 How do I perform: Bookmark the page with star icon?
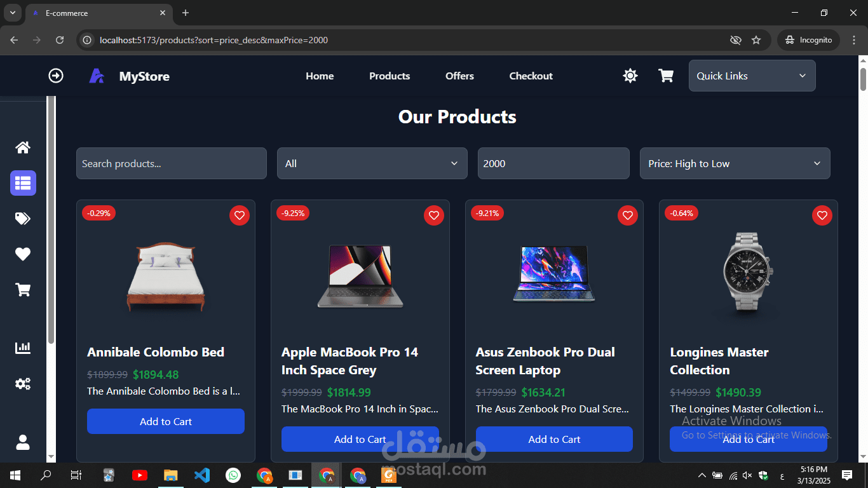(756, 40)
